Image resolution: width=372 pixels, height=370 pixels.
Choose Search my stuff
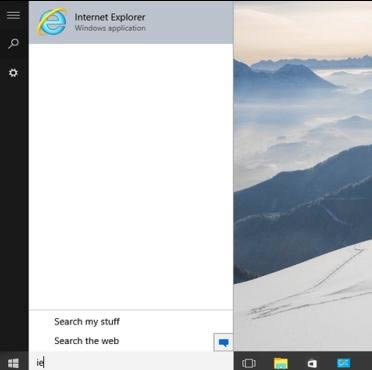[87, 322]
